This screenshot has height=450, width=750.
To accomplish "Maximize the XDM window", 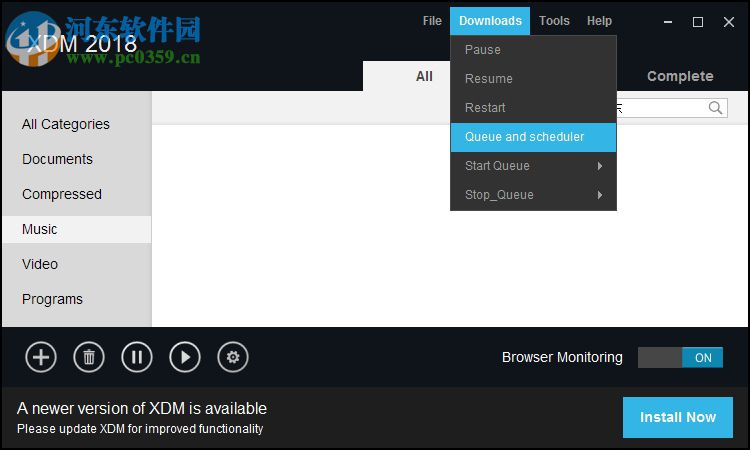I will (698, 22).
